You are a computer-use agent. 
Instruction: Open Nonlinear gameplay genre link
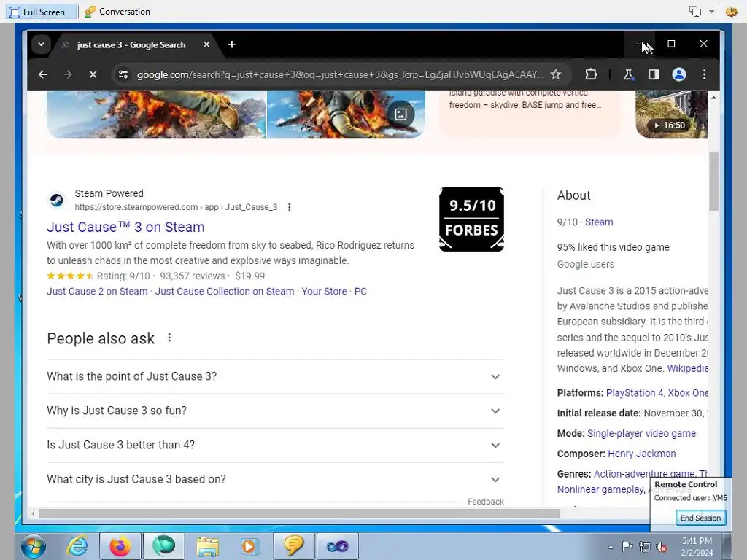(x=601, y=489)
